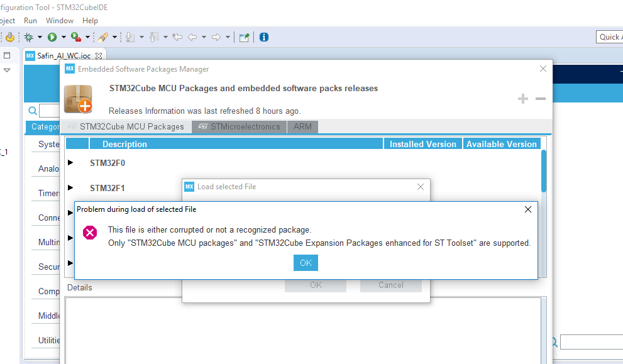Image resolution: width=623 pixels, height=364 pixels.
Task: Open the Run menu
Action: tap(30, 21)
